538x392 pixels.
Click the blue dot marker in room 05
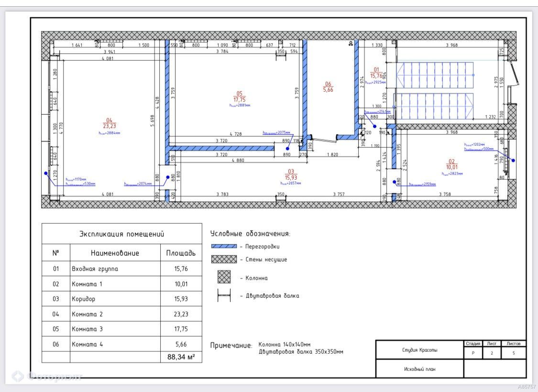pos(287,149)
